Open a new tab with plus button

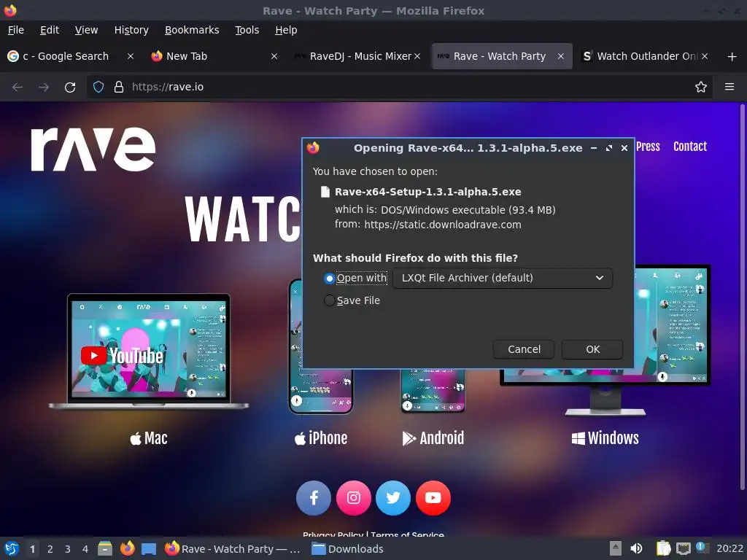tap(732, 57)
